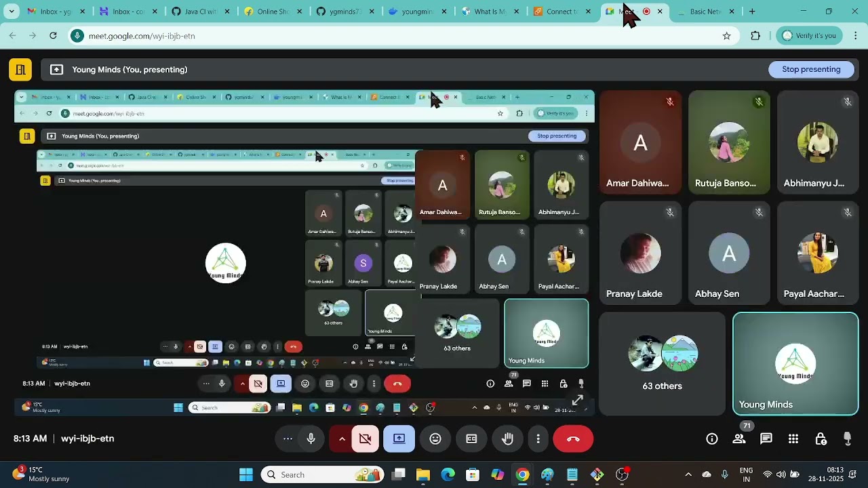868x488 pixels.
Task: Switch to the Basic Netw tab
Action: 705,12
